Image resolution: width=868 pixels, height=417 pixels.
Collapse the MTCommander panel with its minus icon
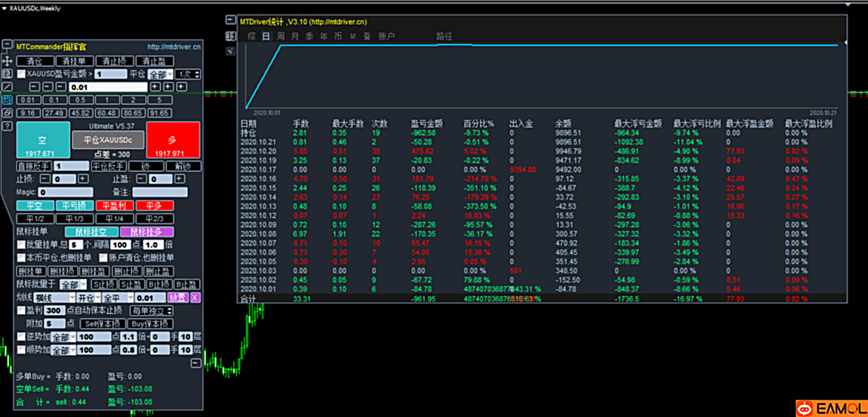click(x=7, y=45)
